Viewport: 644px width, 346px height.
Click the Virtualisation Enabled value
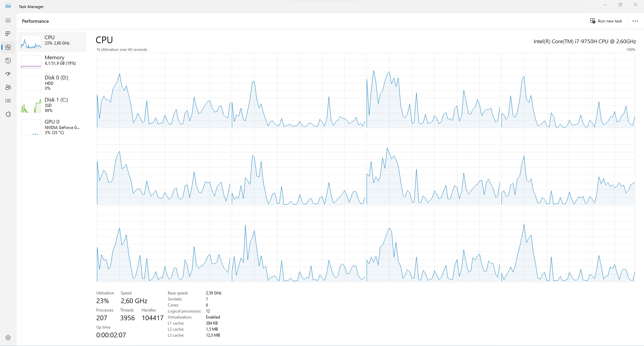[x=213, y=317]
